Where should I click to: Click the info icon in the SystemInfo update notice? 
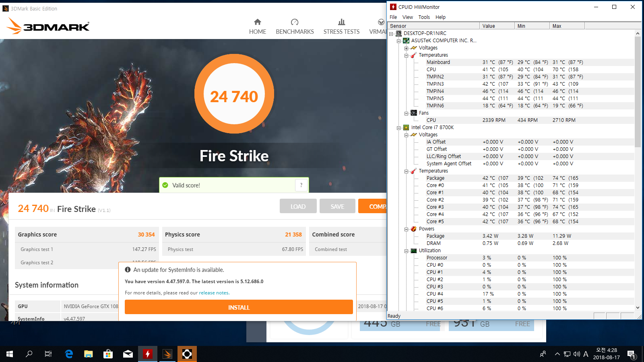(x=128, y=269)
